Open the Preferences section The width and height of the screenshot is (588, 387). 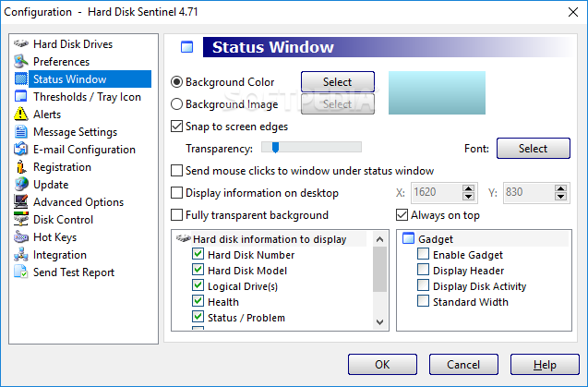pyautogui.click(x=62, y=62)
